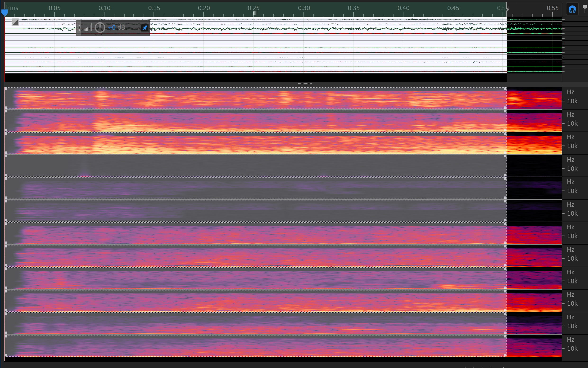Click the 0.55 position on time ruler
588x368 pixels.
coord(552,8)
